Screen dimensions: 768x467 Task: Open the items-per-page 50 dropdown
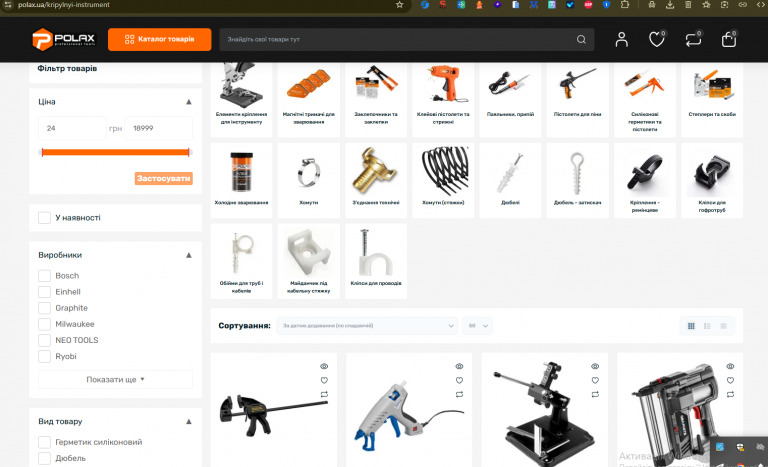[x=478, y=326]
